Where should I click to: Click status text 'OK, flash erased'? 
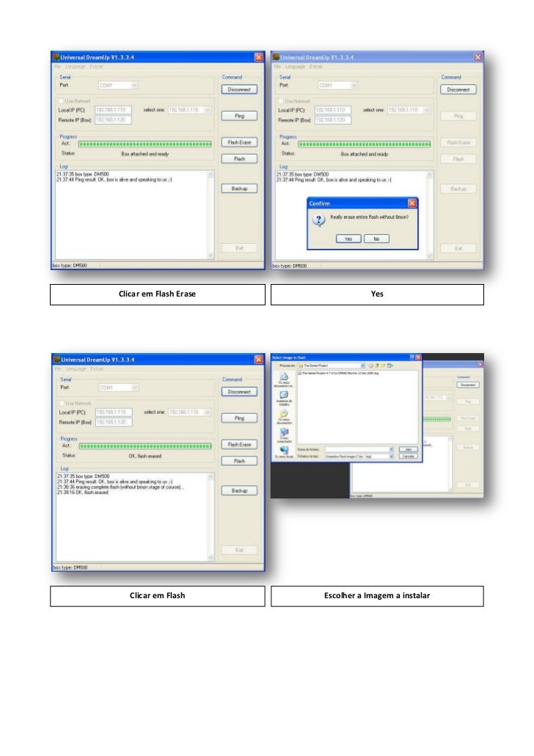point(145,456)
